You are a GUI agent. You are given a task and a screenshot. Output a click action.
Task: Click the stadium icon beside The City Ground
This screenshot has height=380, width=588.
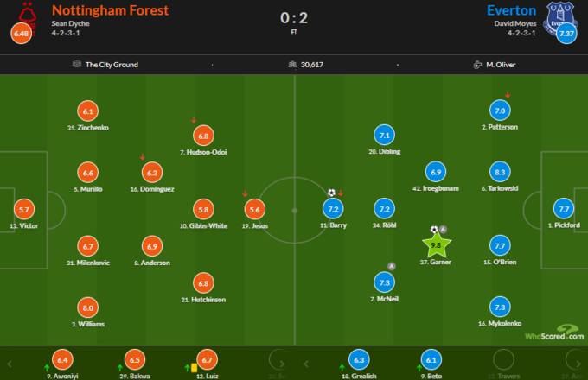(76, 65)
